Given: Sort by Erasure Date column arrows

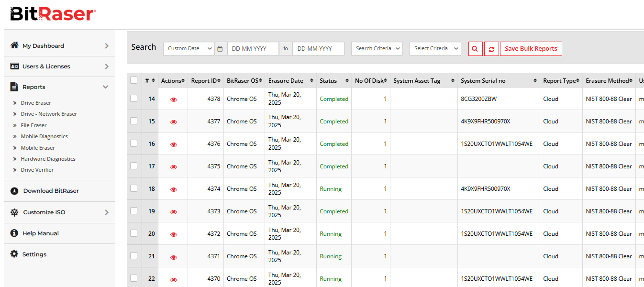Looking at the screenshot, I should [x=311, y=81].
